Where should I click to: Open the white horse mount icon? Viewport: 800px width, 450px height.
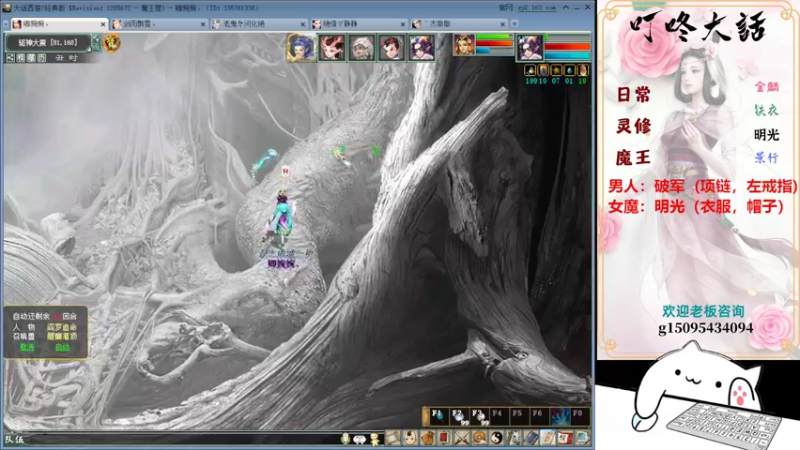point(514,438)
